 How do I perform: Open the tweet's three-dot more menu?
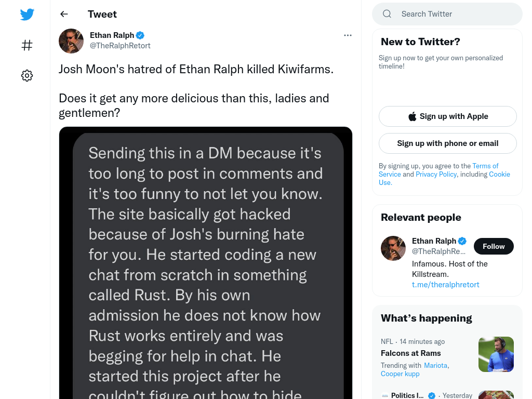click(348, 35)
